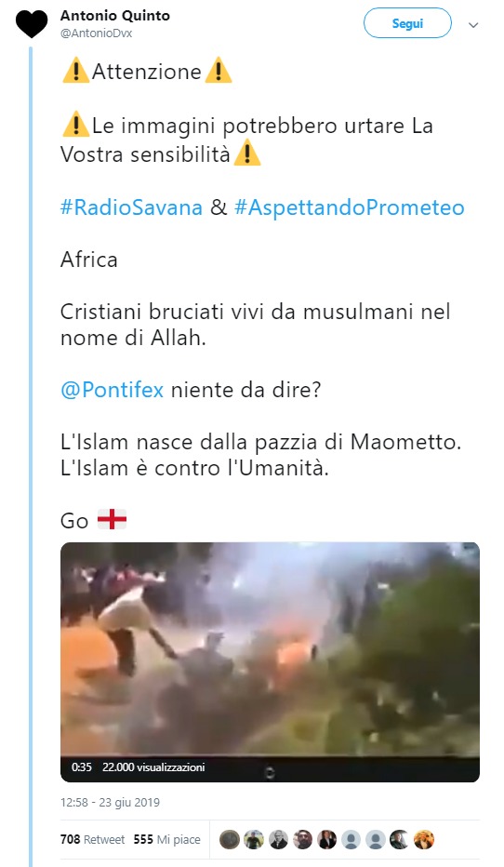Image resolution: width=504 pixels, height=867 pixels.
Task: Click the first default grey silhouette avatar
Action: (x=351, y=839)
